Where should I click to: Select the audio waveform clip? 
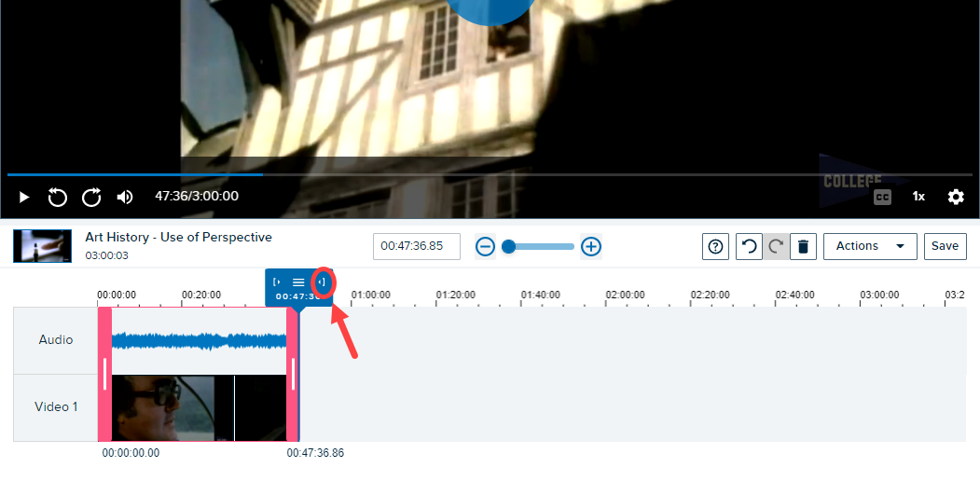click(x=199, y=340)
